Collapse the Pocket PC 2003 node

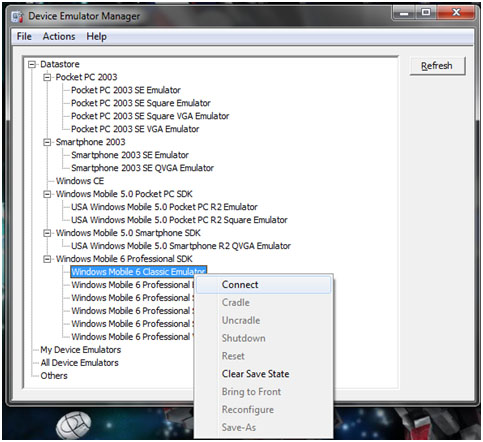47,77
